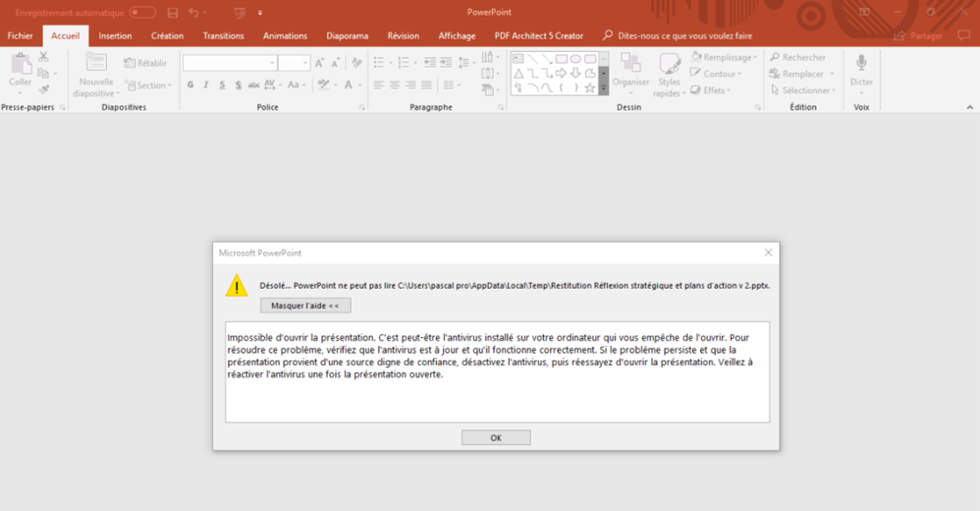Close the Microsoft PowerPoint error dialog
Viewport: 980px width, 511px height.
[768, 253]
